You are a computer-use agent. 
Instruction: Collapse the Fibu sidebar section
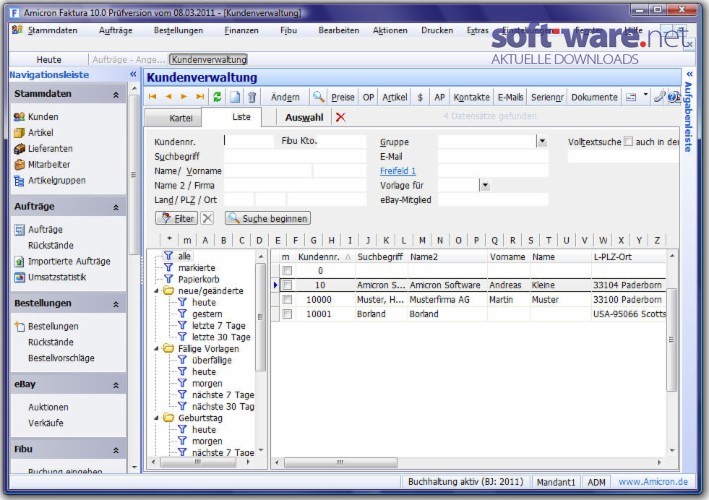click(116, 450)
